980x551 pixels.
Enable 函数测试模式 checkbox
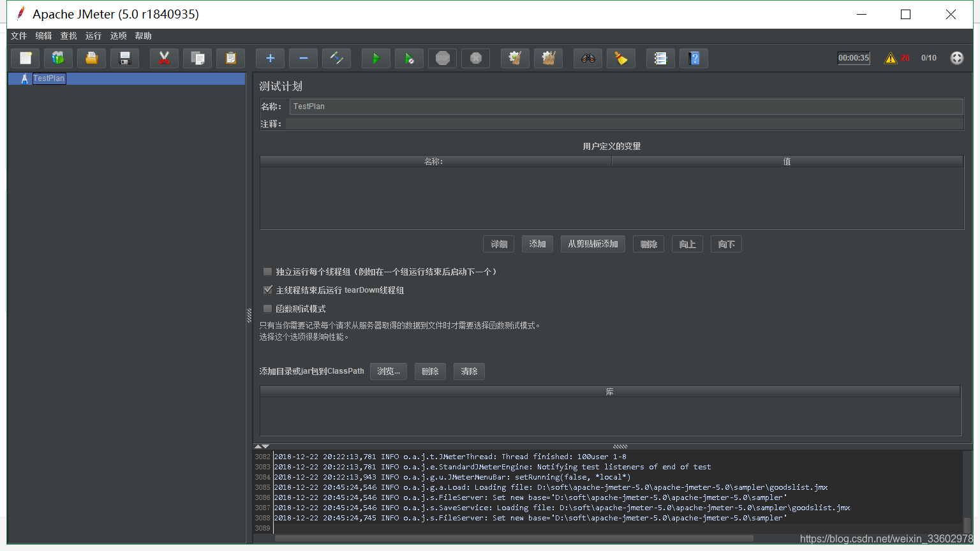pos(268,309)
